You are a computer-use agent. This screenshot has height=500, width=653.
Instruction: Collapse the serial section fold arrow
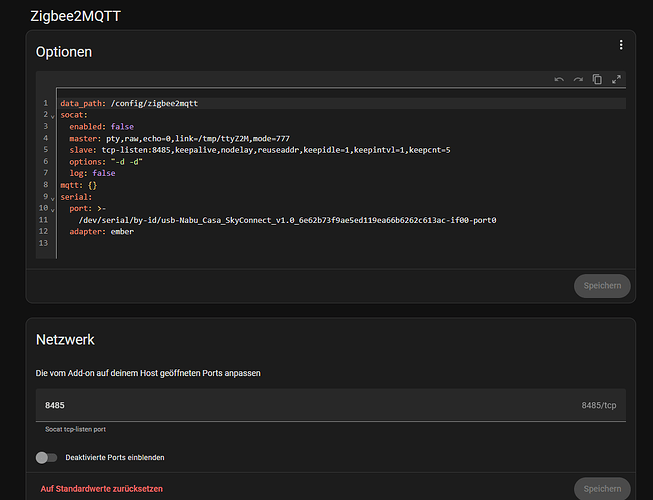[x=52, y=197]
